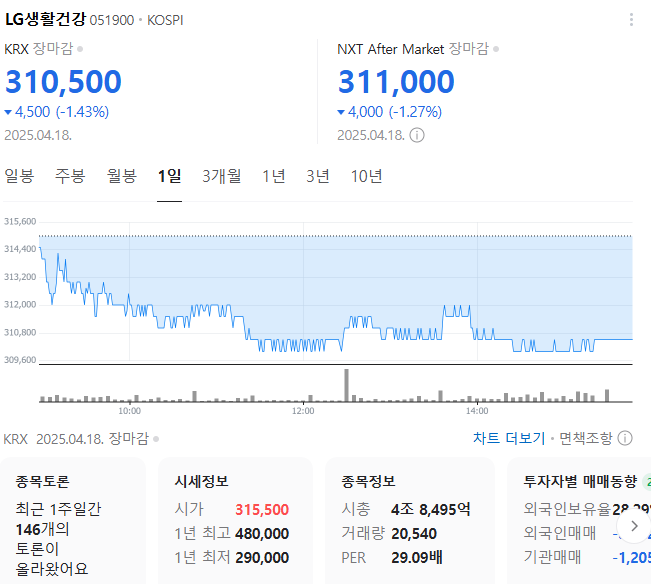The height and width of the screenshot is (584, 651).
Task: Select the 주봉 chart tab
Action: pyautogui.click(x=70, y=176)
